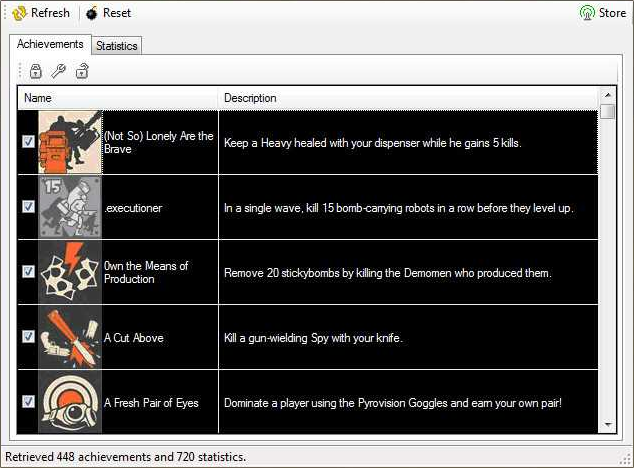Viewport: 634px width, 468px height.
Task: Sort by the Name column header
Action: [x=118, y=98]
